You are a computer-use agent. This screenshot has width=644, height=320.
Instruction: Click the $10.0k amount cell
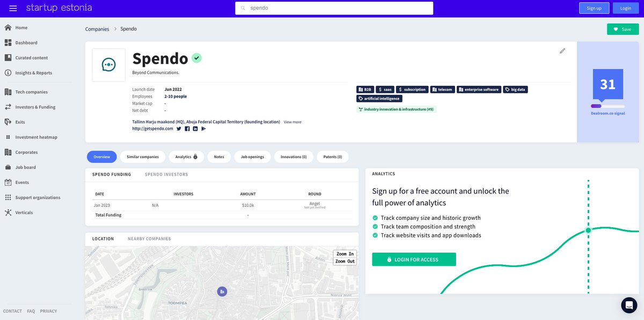click(248, 205)
